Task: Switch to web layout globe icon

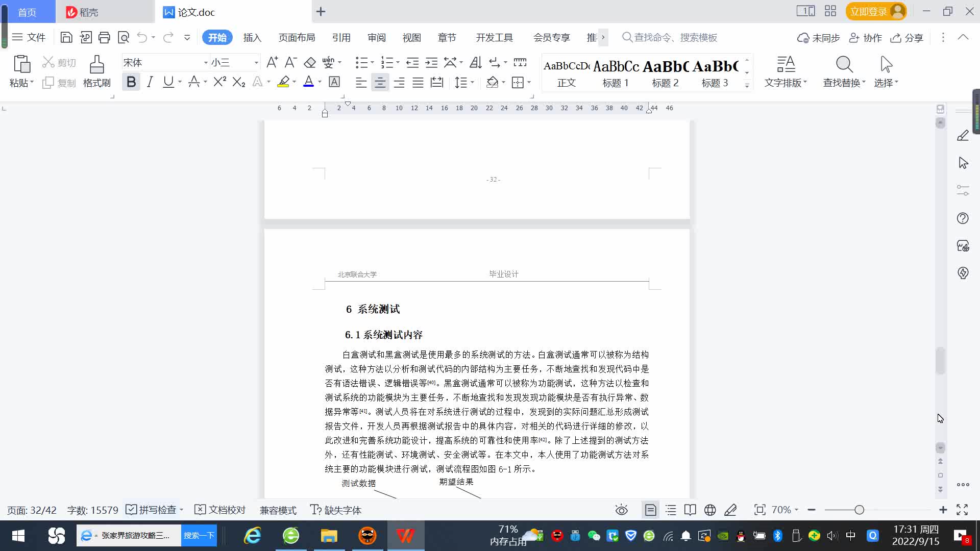Action: click(710, 510)
